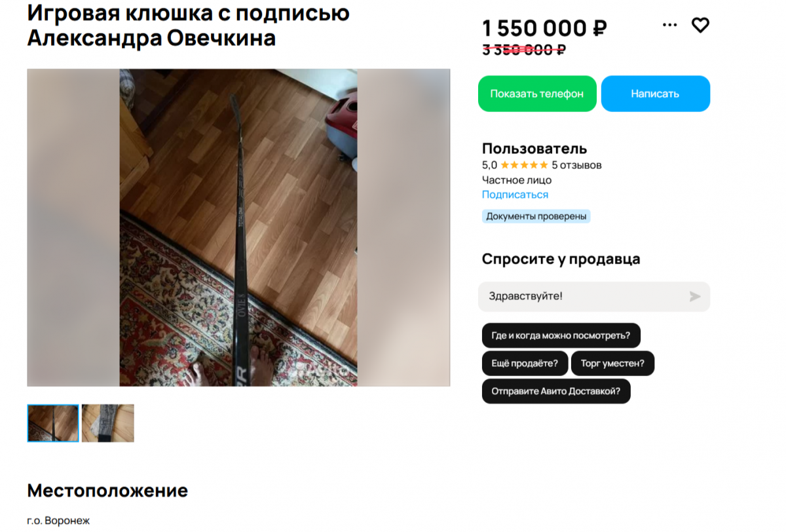Send message using the arrow icon

point(695,297)
